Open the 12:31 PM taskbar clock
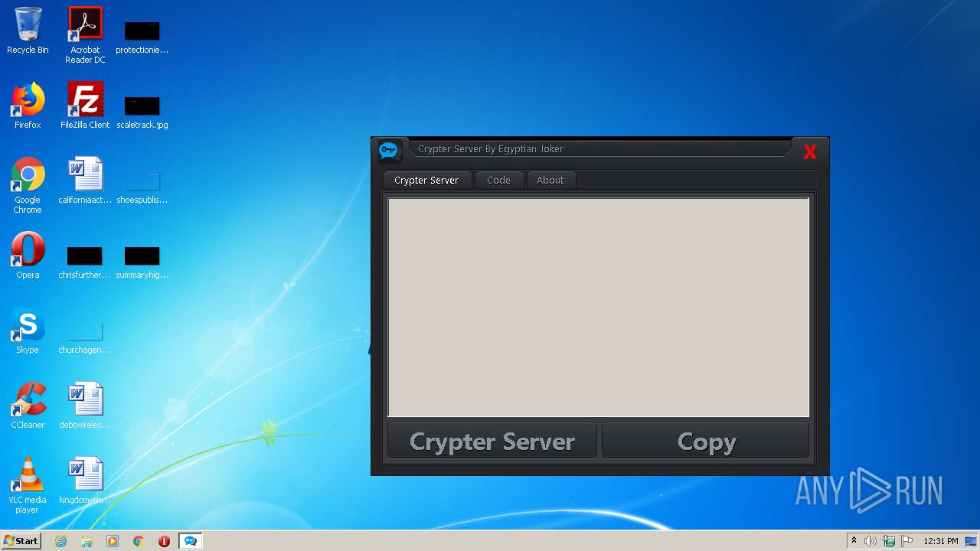Image resolution: width=980 pixels, height=551 pixels. pos(940,541)
